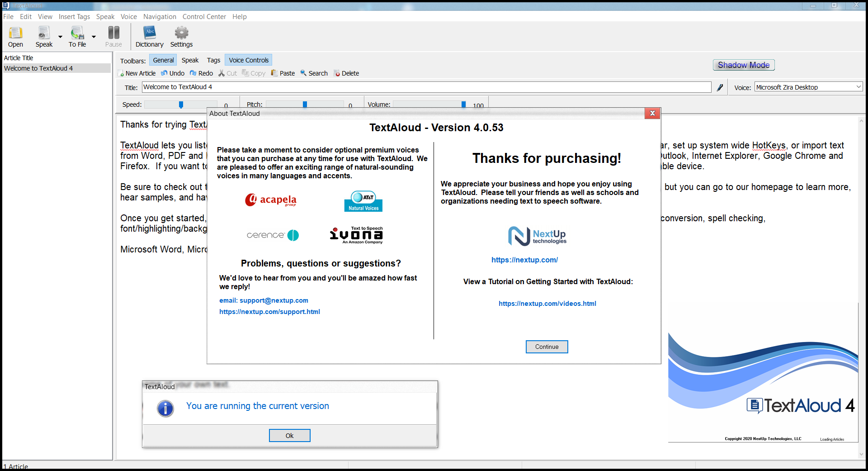Viewport: 868px width, 471px height.
Task: Open the https://nextup.com/ link
Action: 524,260
